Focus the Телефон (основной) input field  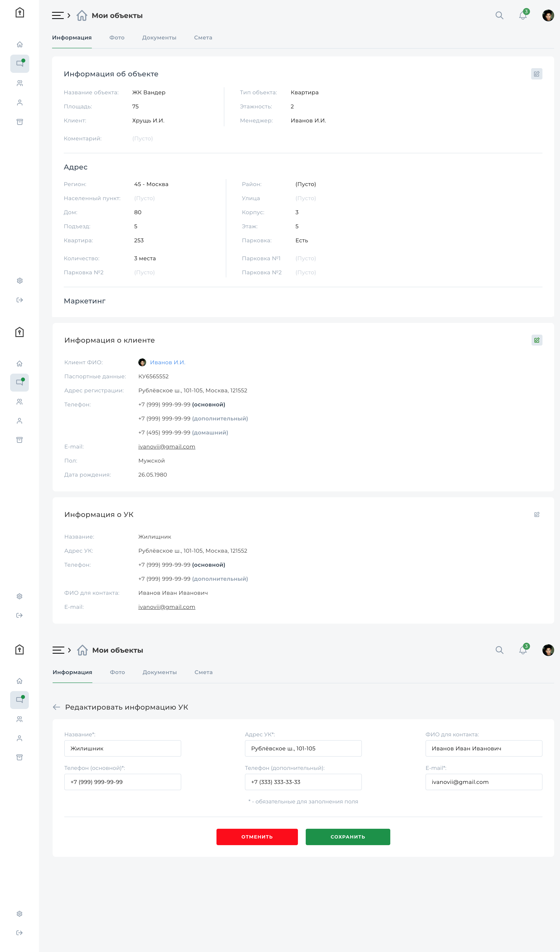point(123,782)
